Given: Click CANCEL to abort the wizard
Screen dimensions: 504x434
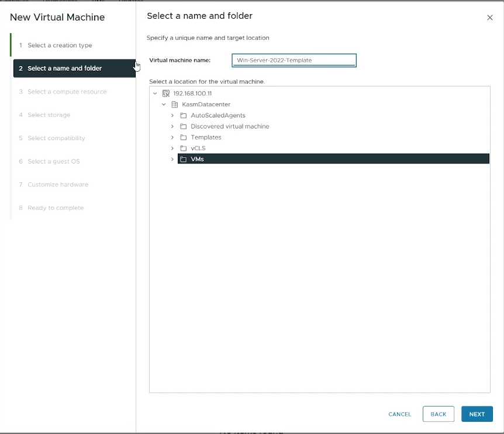Looking at the screenshot, I should click(x=399, y=414).
